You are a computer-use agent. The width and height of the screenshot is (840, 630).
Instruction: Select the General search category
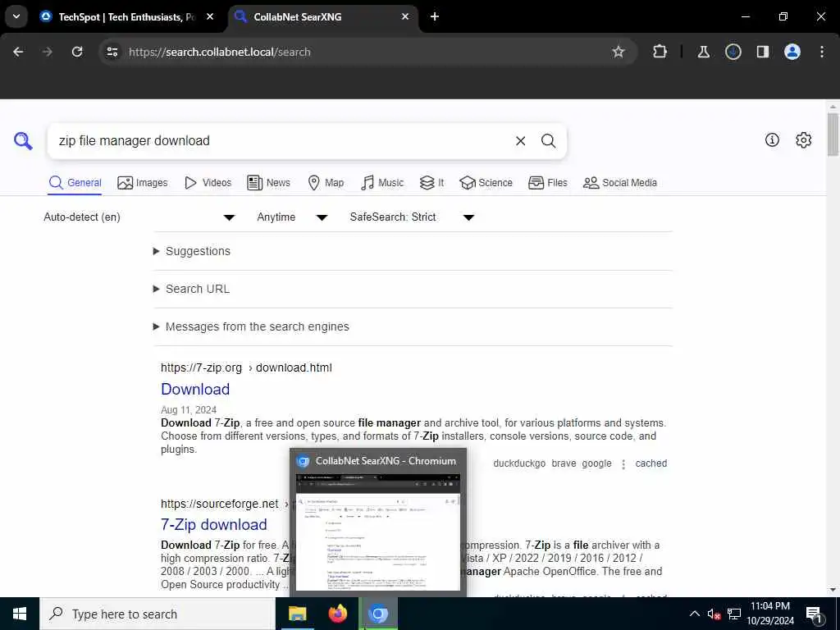pos(75,183)
